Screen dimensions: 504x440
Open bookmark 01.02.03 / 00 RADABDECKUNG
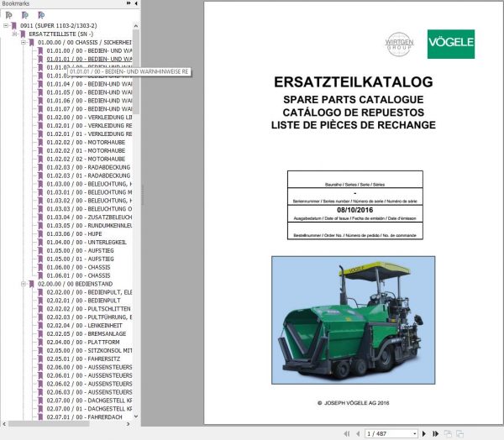88,167
